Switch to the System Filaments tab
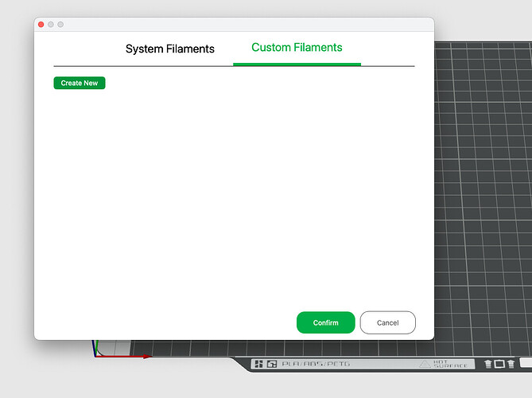The image size is (532, 398). 169,49
